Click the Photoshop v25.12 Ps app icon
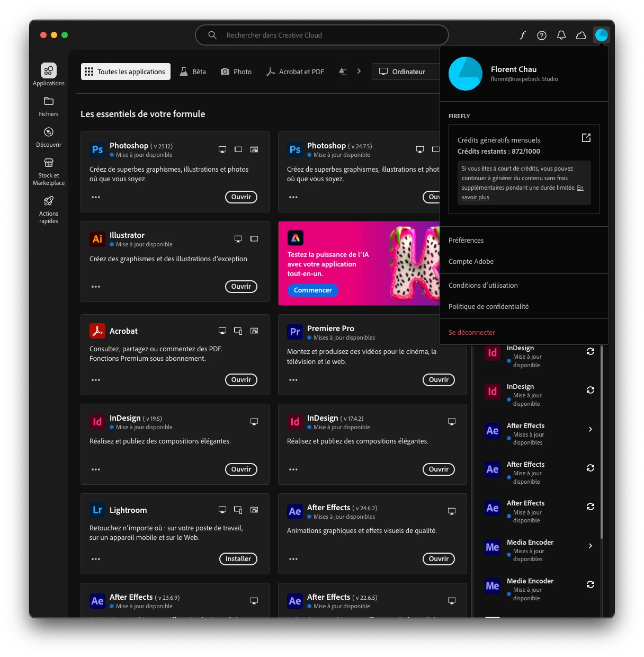Screen dimensions: 644x657 [97, 149]
